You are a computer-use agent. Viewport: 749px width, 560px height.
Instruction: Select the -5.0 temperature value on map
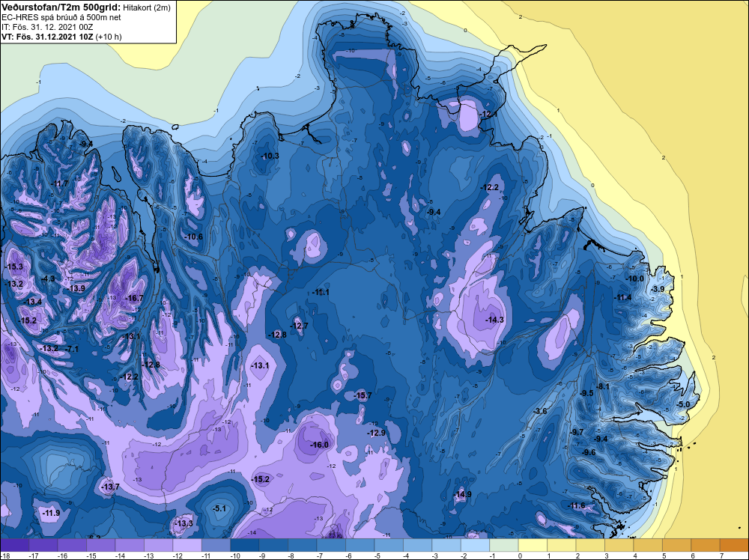(683, 404)
